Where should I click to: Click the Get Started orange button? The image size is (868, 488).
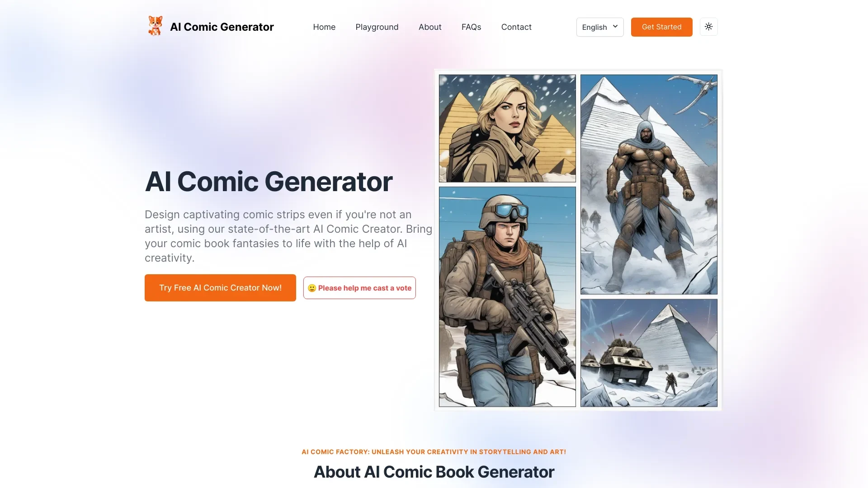click(x=661, y=27)
